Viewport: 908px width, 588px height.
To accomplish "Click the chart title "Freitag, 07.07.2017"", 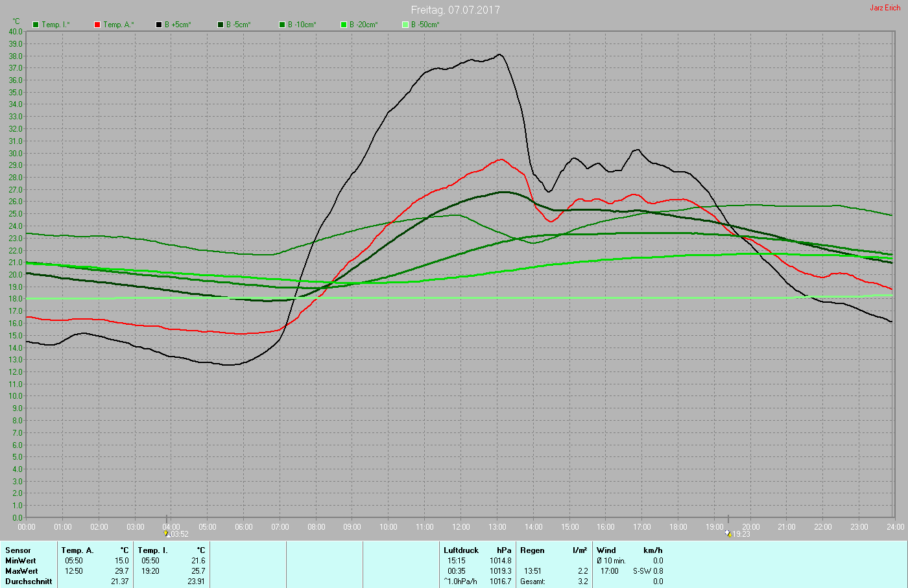I will [x=455, y=10].
